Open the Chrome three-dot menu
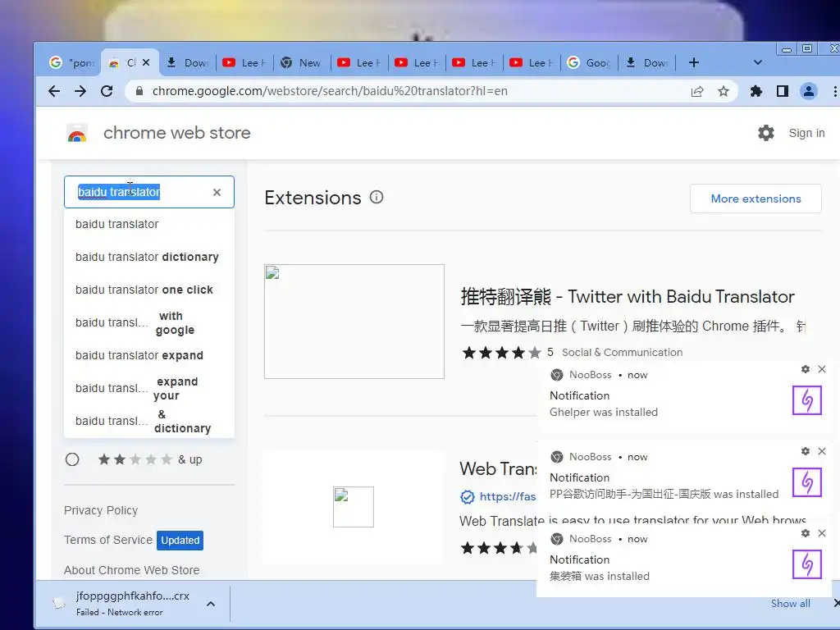840x630 pixels. (834, 92)
